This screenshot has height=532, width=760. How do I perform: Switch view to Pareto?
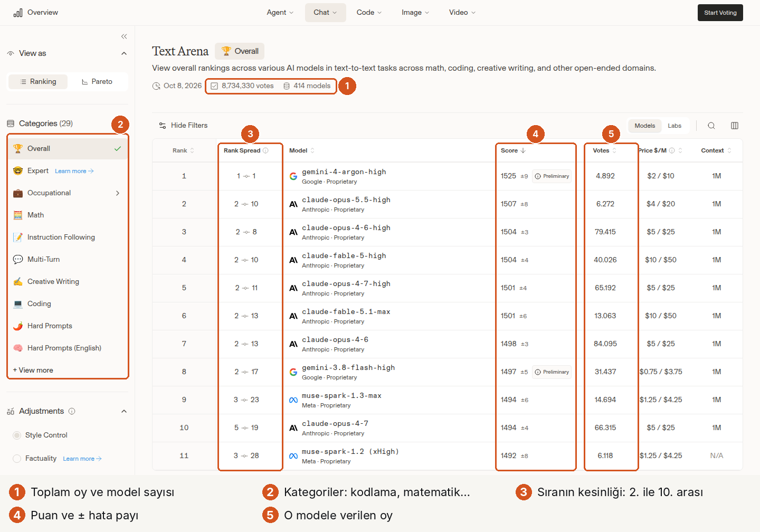(97, 82)
